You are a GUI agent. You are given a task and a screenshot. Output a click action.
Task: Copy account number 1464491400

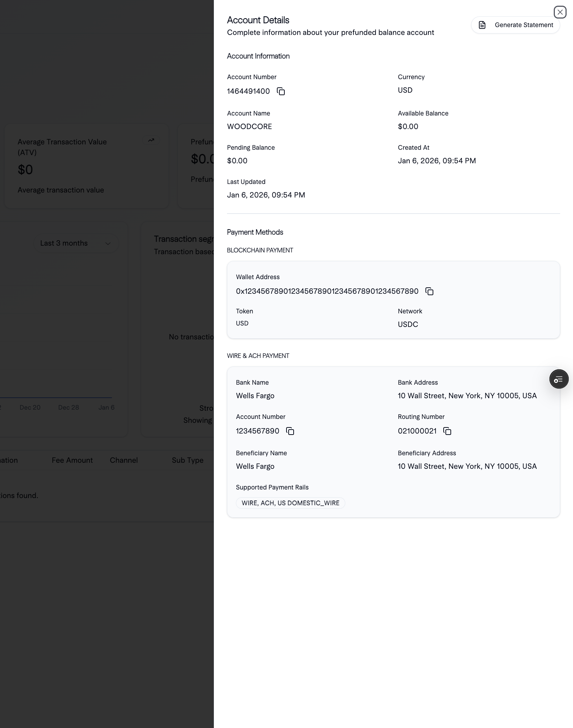click(281, 92)
